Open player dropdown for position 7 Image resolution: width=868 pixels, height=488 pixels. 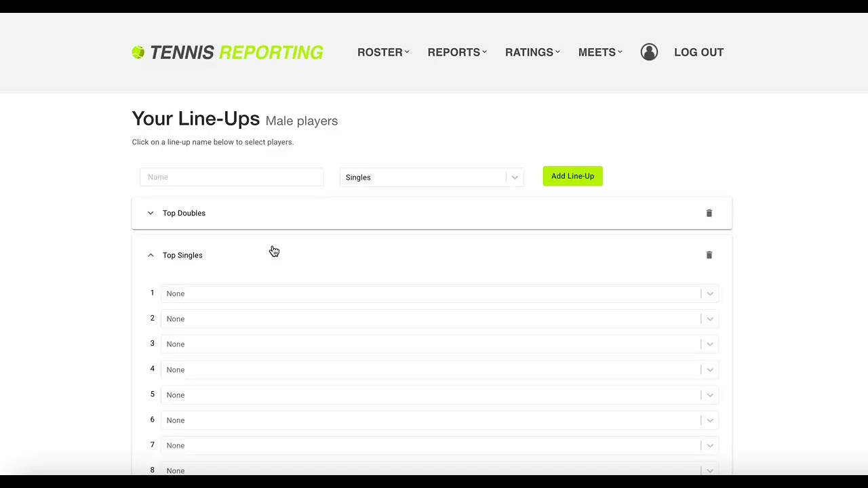tap(439, 445)
